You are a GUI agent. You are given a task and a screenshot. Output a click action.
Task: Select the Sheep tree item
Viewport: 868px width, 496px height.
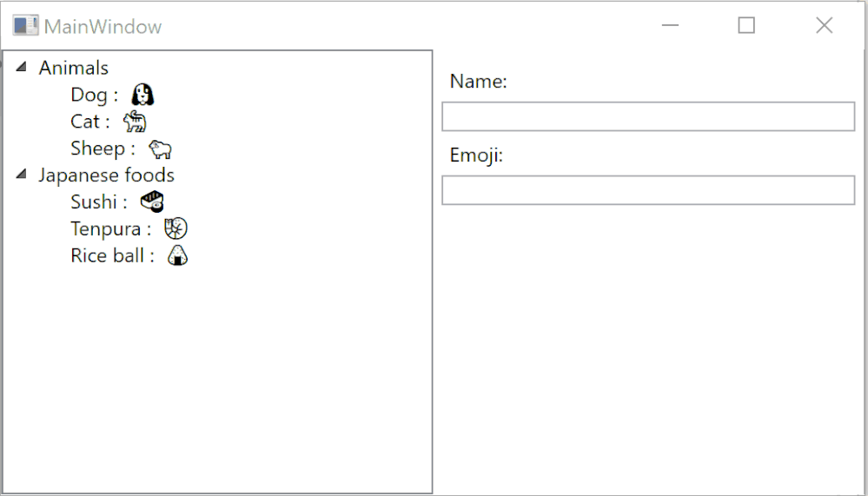(98, 149)
